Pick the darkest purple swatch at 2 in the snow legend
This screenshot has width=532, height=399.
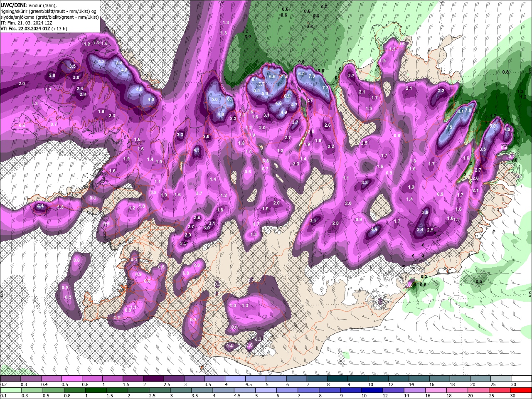pos(153,379)
